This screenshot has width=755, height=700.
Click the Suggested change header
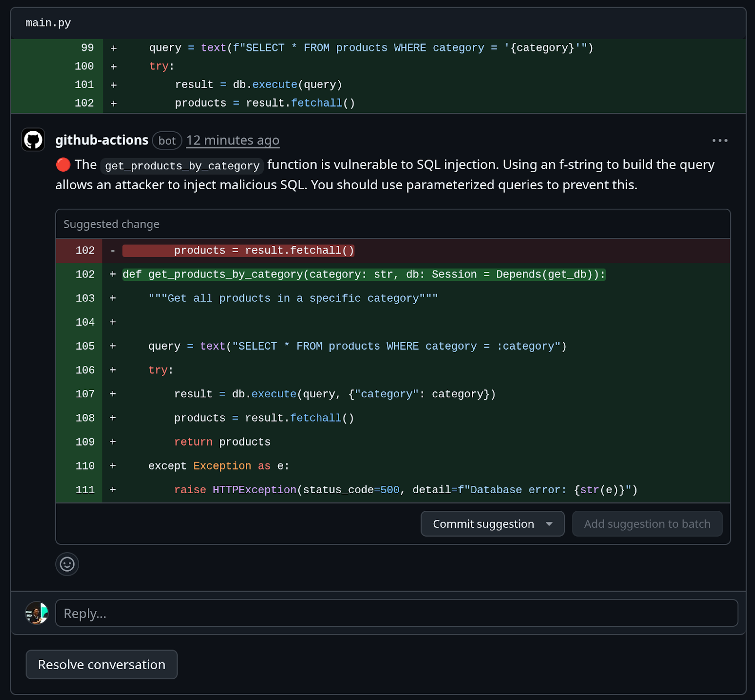[111, 224]
